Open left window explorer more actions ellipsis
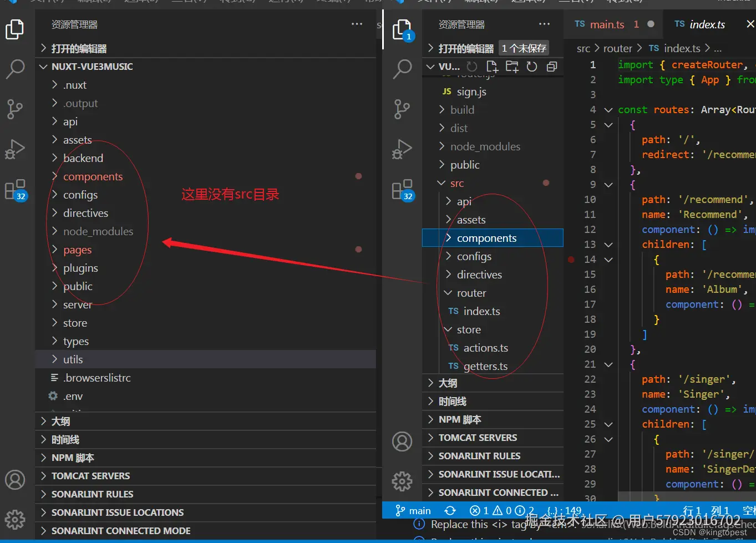756x543 pixels. point(357,24)
